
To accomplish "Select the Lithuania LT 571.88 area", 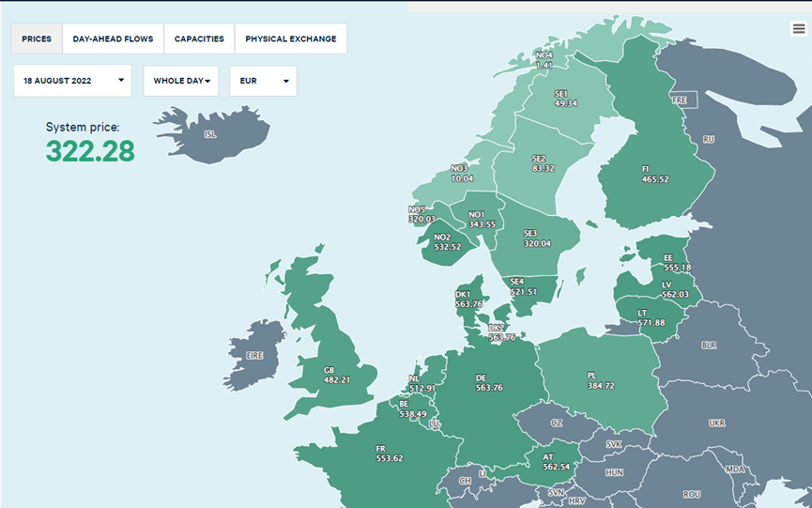I will 650,317.
